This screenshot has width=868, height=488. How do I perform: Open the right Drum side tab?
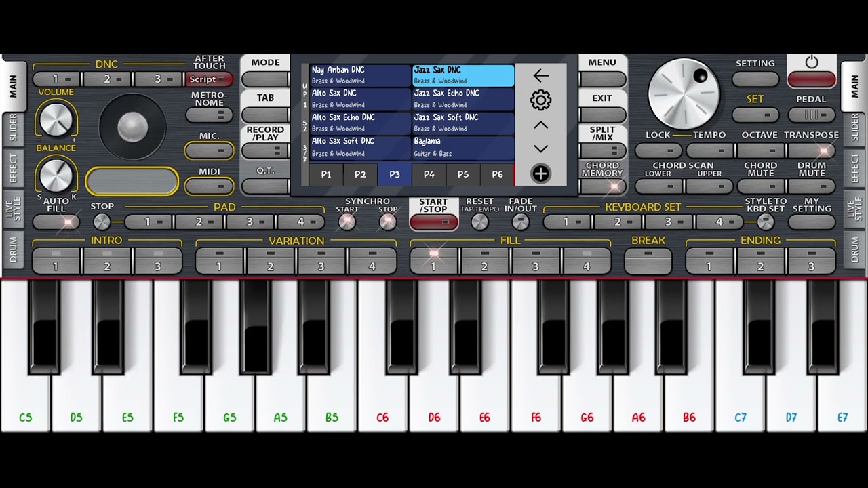(x=854, y=249)
